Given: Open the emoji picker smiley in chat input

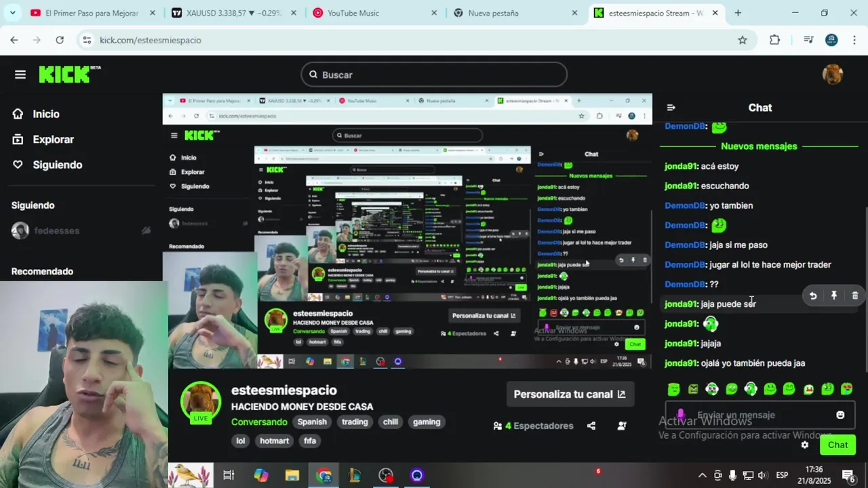Looking at the screenshot, I should 840,415.
